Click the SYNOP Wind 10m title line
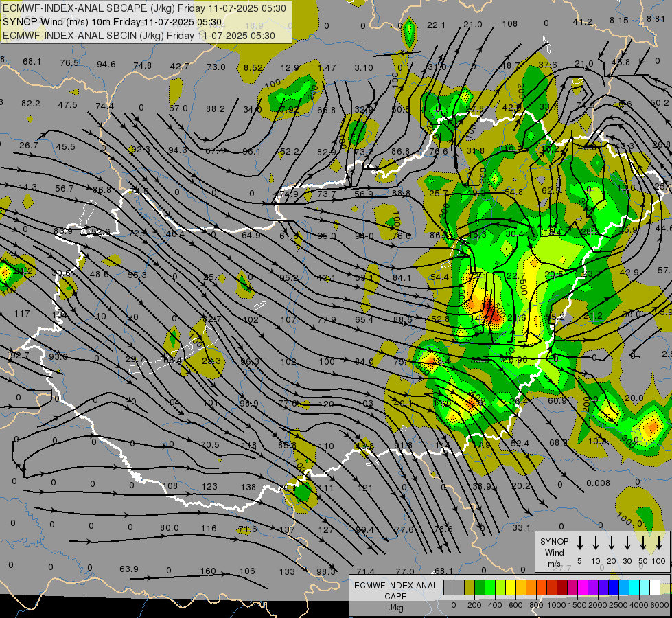Image resolution: width=672 pixels, height=618 pixels. (x=113, y=22)
